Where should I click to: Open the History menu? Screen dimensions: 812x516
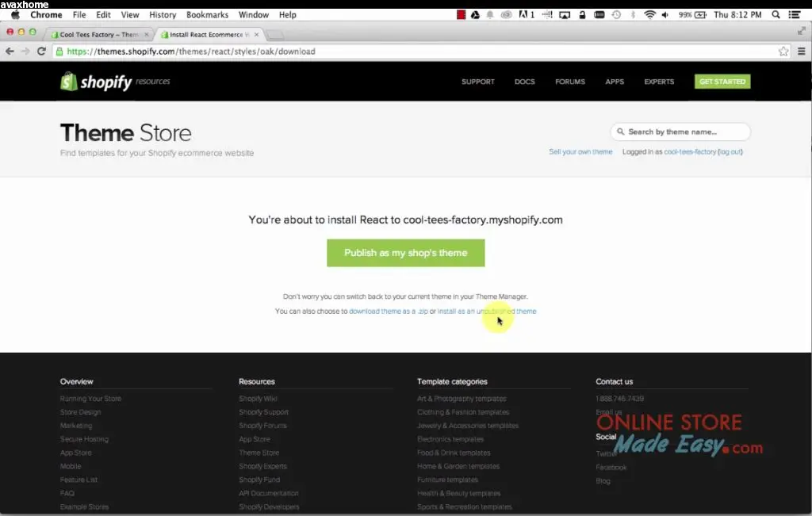pos(163,14)
